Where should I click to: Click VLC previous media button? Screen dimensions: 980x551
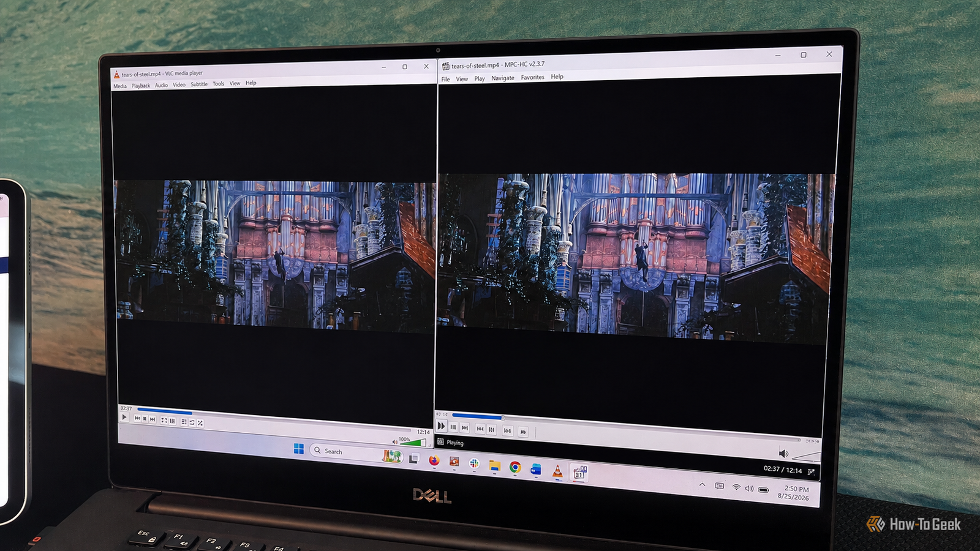pyautogui.click(x=137, y=419)
